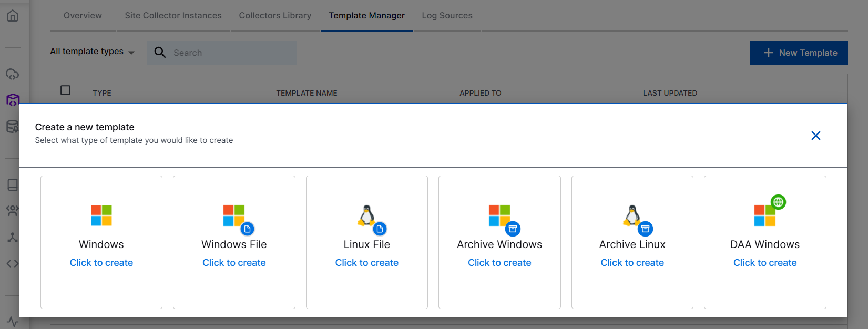The width and height of the screenshot is (868, 329).
Task: Sort by APPLIED TO column header
Action: point(481,93)
